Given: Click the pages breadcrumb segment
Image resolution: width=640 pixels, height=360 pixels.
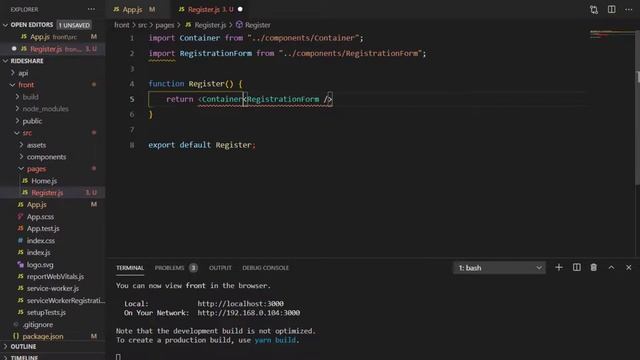Looking at the screenshot, I should coord(164,25).
